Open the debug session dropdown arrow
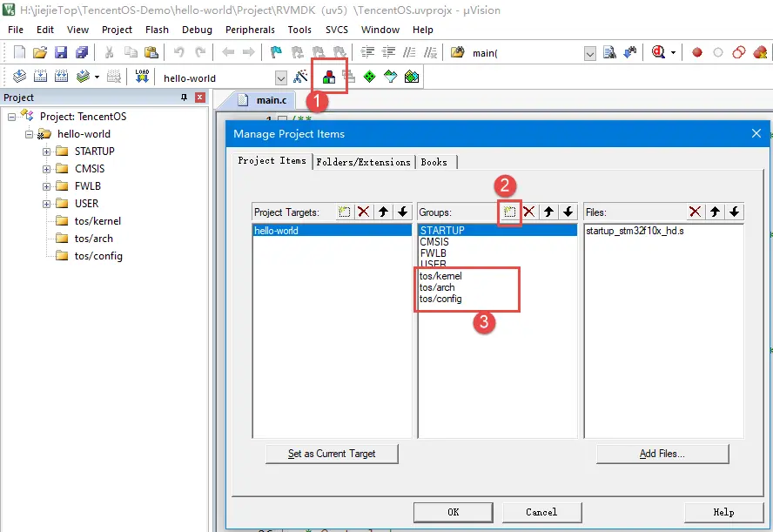This screenshot has height=532, width=773. 673,52
